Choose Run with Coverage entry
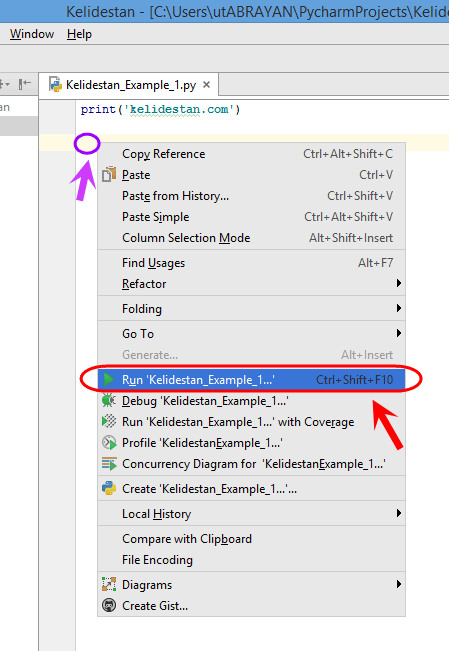This screenshot has height=651, width=449. 251,422
